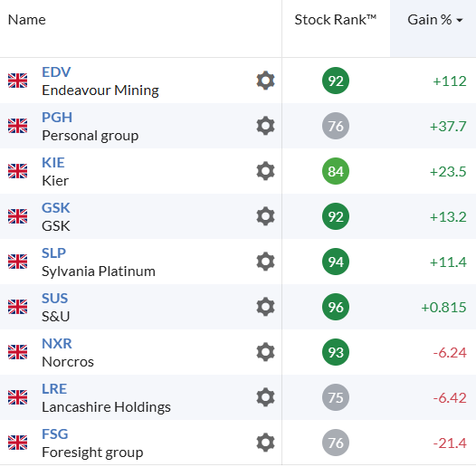Open the SUS ticker link

[54, 299]
